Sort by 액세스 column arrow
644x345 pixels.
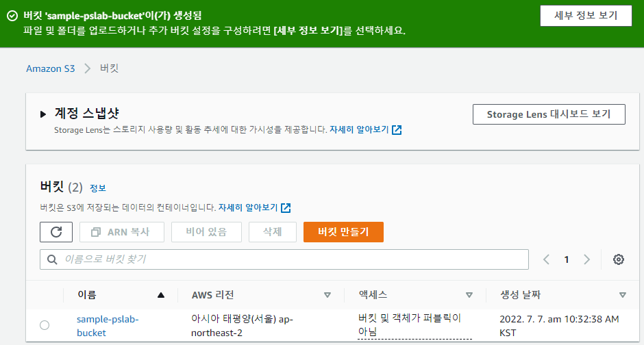(x=469, y=295)
